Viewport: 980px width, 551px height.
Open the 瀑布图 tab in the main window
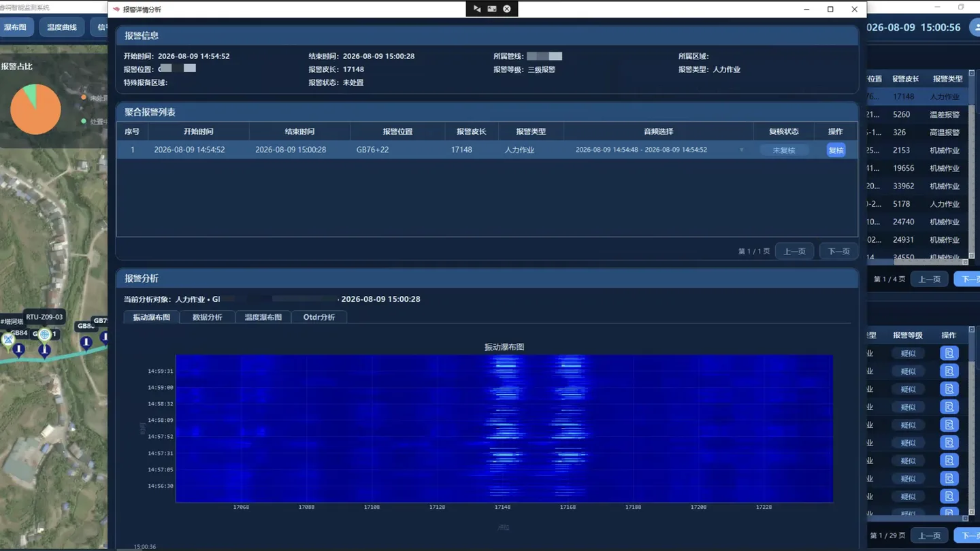pyautogui.click(x=15, y=27)
